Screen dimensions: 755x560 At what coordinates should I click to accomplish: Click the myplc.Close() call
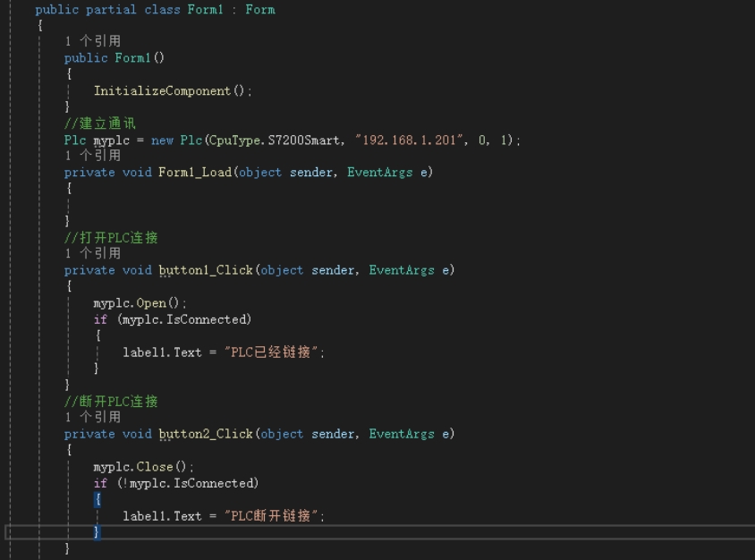143,467
